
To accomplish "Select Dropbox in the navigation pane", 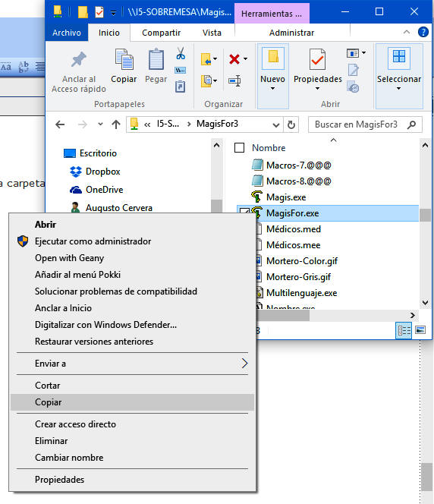I will coord(102,172).
